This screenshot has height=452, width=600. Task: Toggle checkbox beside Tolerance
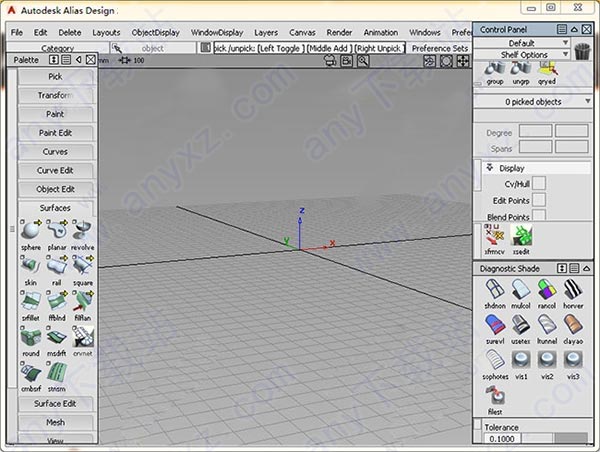coord(478,424)
